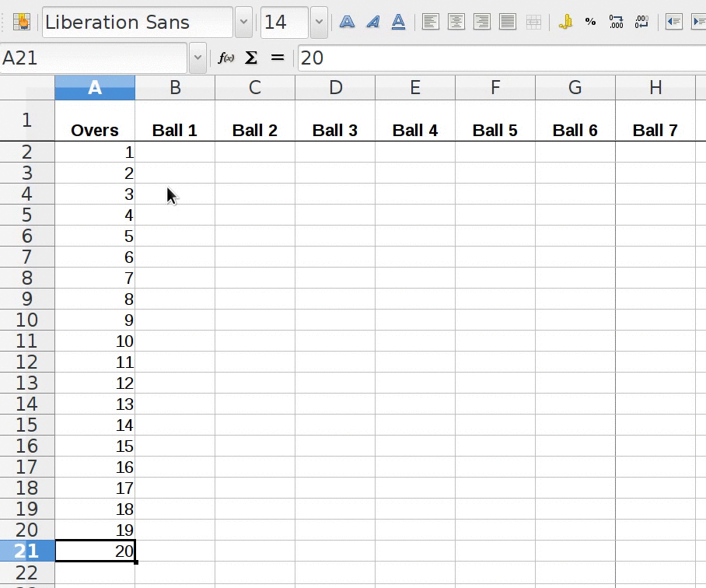The height and width of the screenshot is (588, 706).
Task: Open the font name dropdown list
Action: point(243,22)
